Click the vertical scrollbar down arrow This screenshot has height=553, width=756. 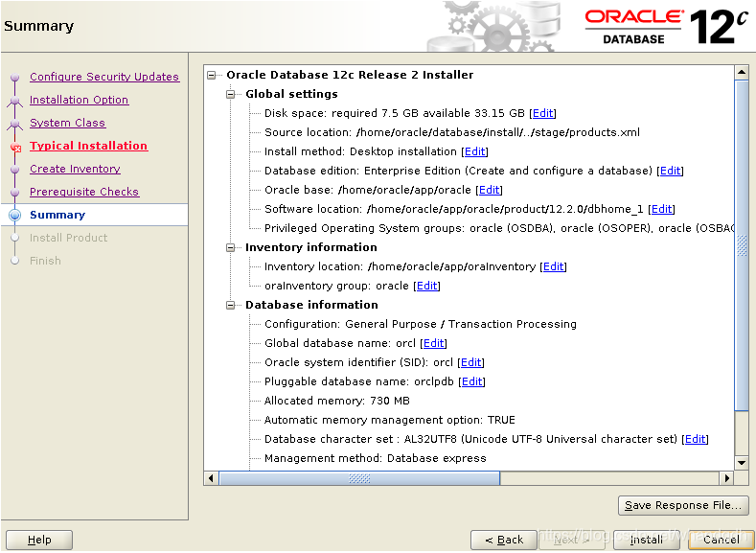(742, 463)
